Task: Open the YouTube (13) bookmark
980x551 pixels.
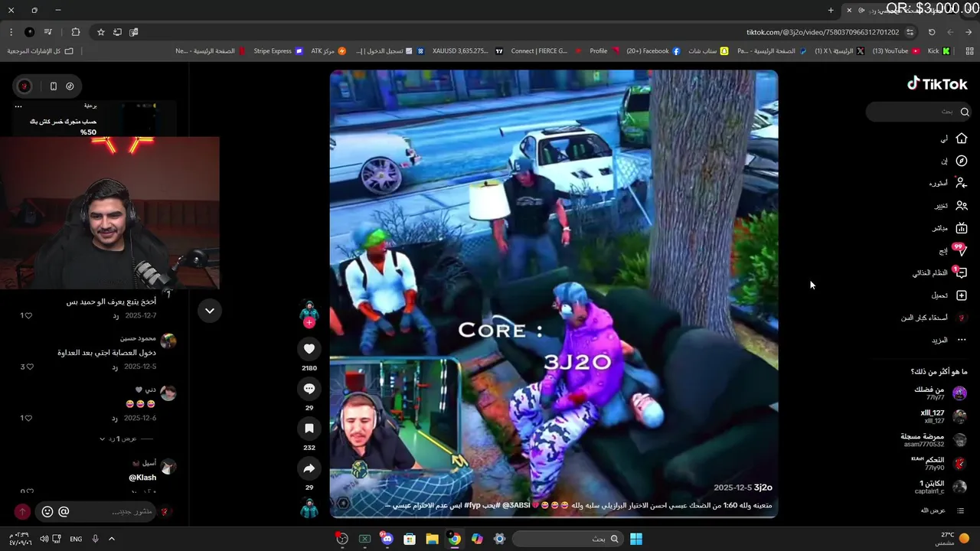Action: point(897,51)
